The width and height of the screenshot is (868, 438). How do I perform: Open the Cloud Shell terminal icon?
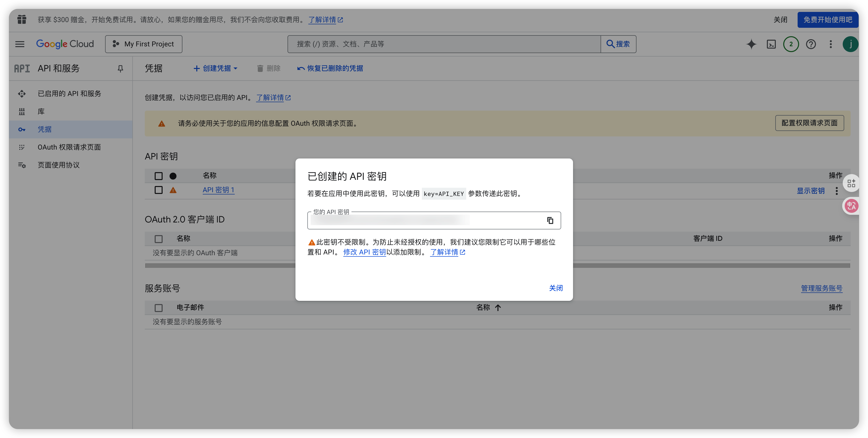(771, 44)
